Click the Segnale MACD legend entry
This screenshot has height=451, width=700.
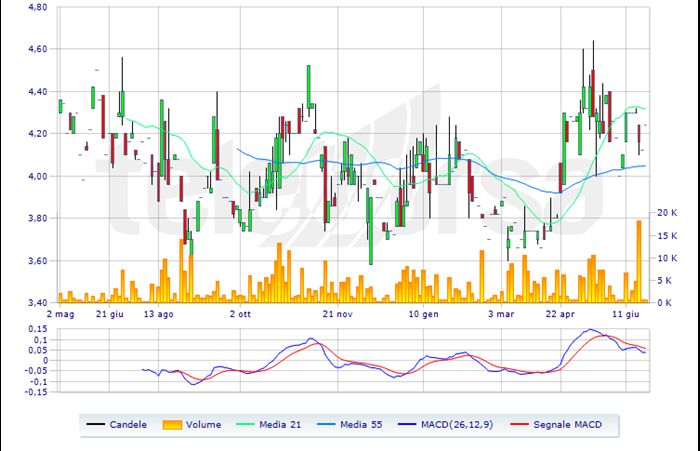tap(556, 425)
